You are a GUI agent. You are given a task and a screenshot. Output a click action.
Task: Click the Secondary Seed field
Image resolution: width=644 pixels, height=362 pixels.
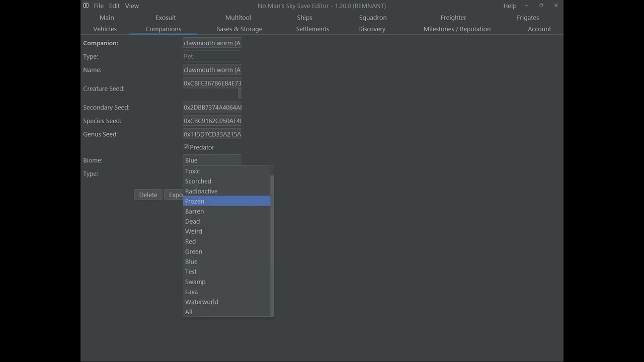212,107
